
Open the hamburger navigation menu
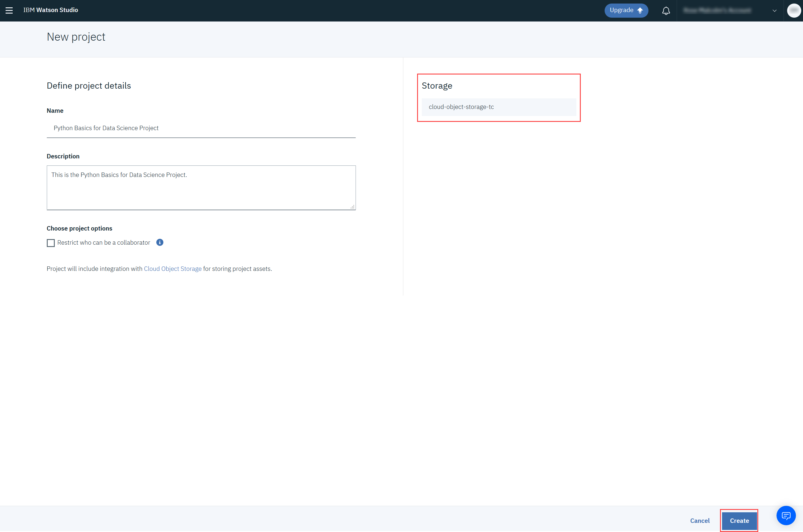pos(9,11)
